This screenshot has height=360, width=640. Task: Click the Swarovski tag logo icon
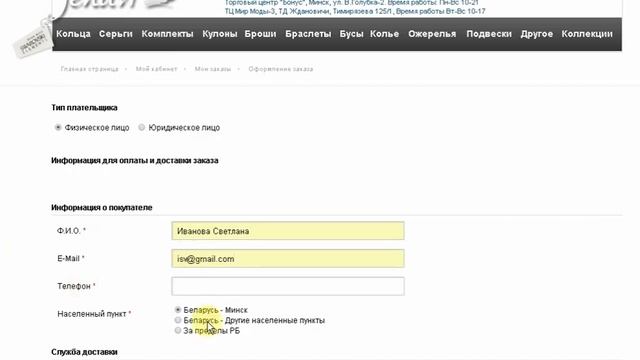click(33, 41)
